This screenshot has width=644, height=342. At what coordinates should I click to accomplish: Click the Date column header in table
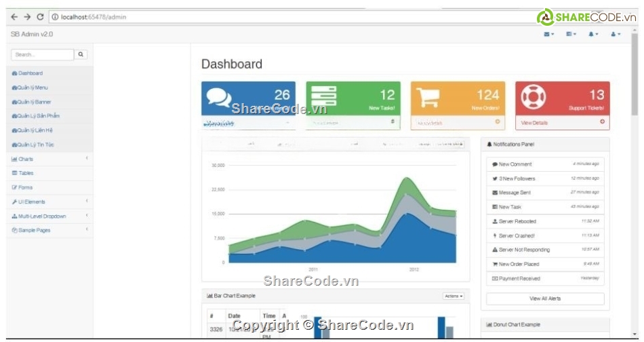(234, 316)
